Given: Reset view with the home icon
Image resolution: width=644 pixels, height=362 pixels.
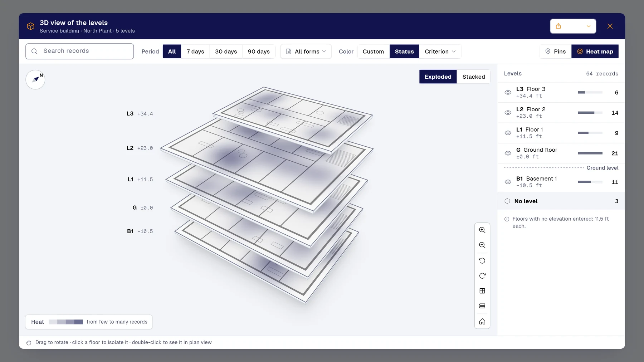Looking at the screenshot, I should [482, 321].
